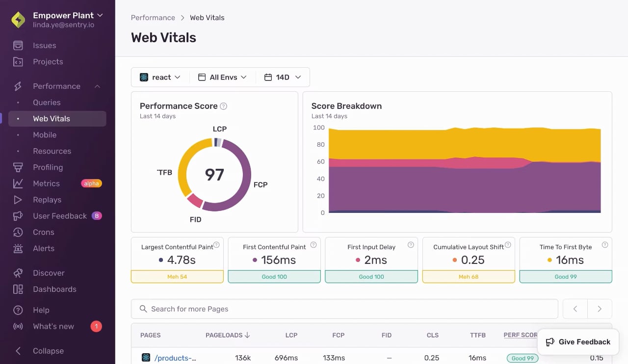
Task: Click the Search for more Pages field
Action: tap(344, 309)
